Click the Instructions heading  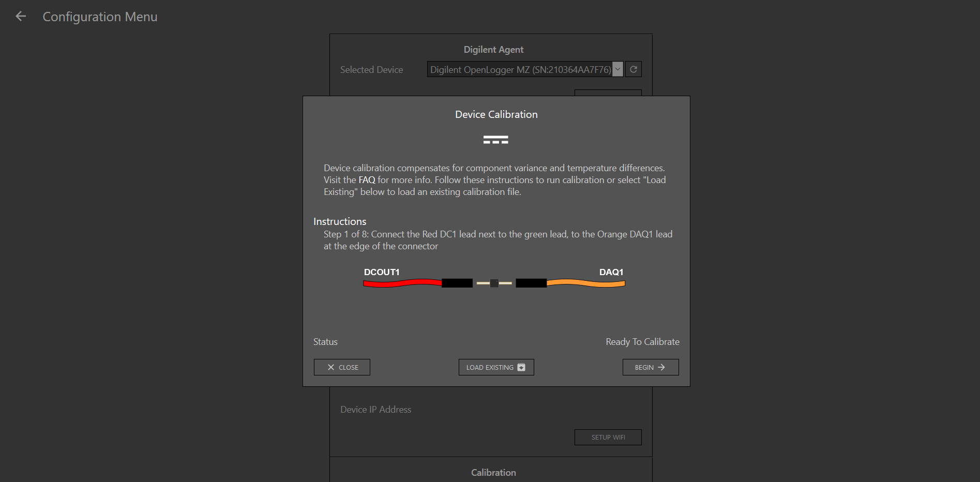click(340, 221)
